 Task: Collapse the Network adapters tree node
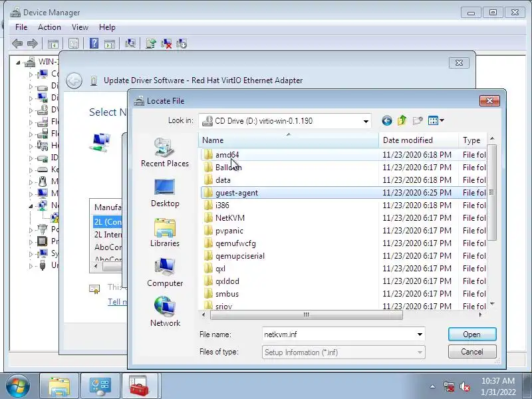[x=31, y=206]
